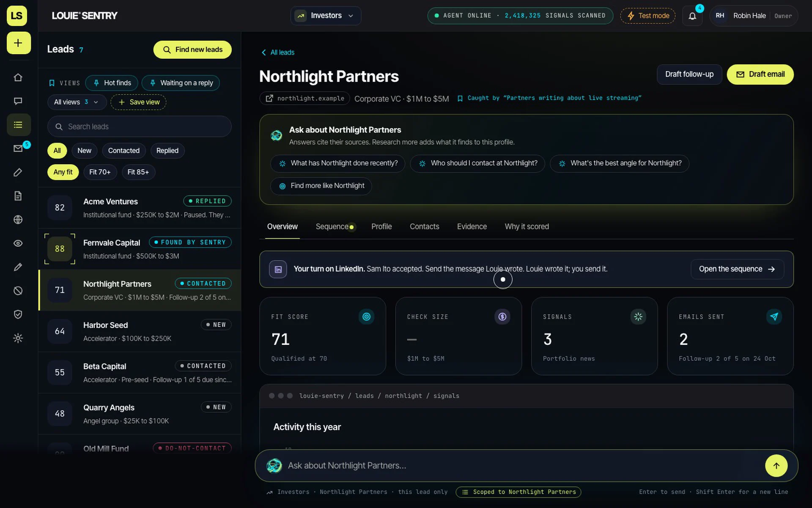This screenshot has height=508, width=812.
Task: Open the eye watch sidebar icon
Action: [x=18, y=243]
